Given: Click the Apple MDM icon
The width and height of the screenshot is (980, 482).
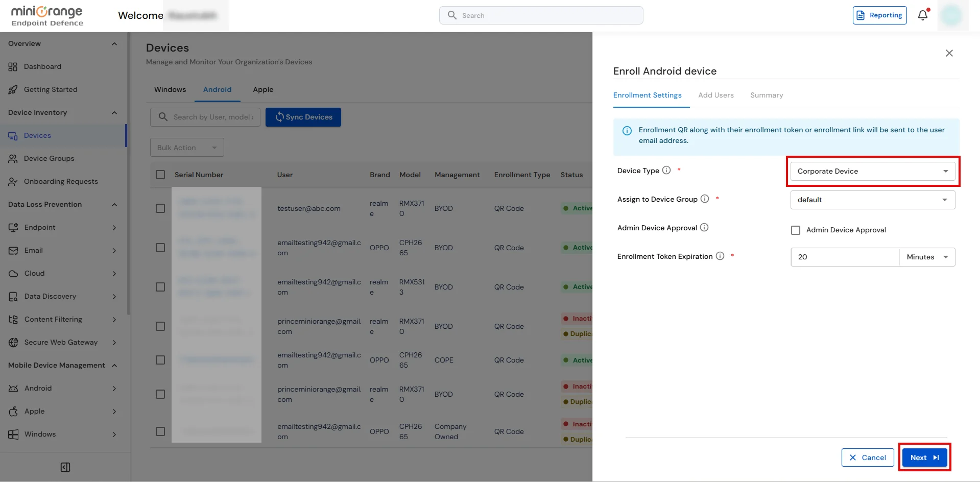Looking at the screenshot, I should (x=13, y=412).
